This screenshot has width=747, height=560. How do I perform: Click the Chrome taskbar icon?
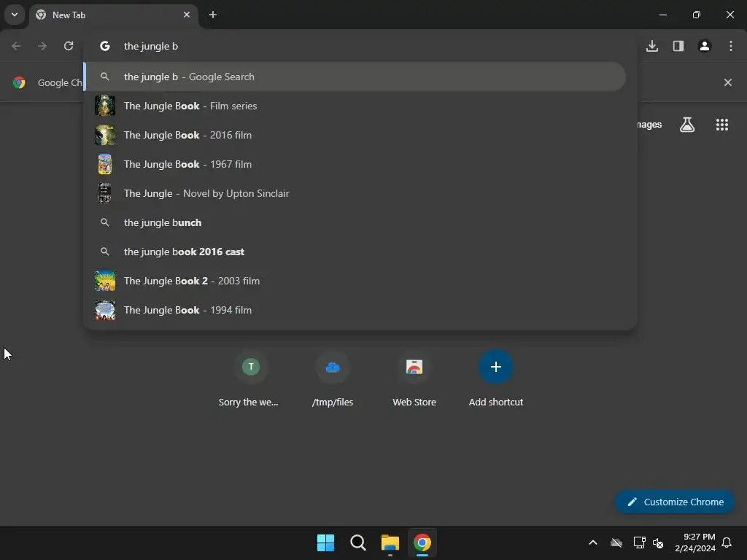tap(422, 542)
